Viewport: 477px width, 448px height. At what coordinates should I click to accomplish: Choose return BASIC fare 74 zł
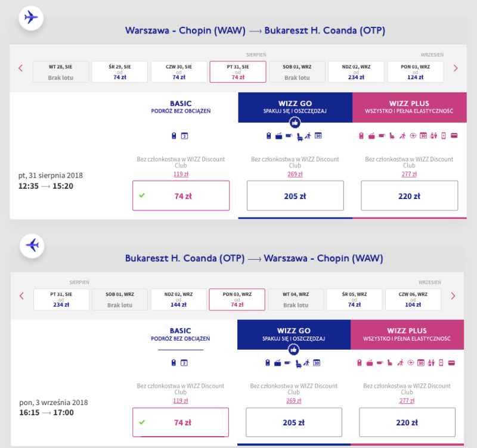point(181,422)
